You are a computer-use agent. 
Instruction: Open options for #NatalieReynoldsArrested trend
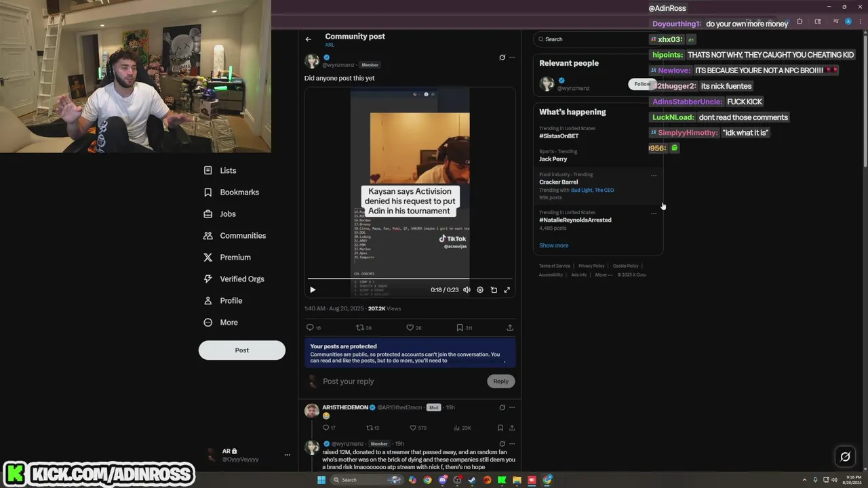[654, 213]
